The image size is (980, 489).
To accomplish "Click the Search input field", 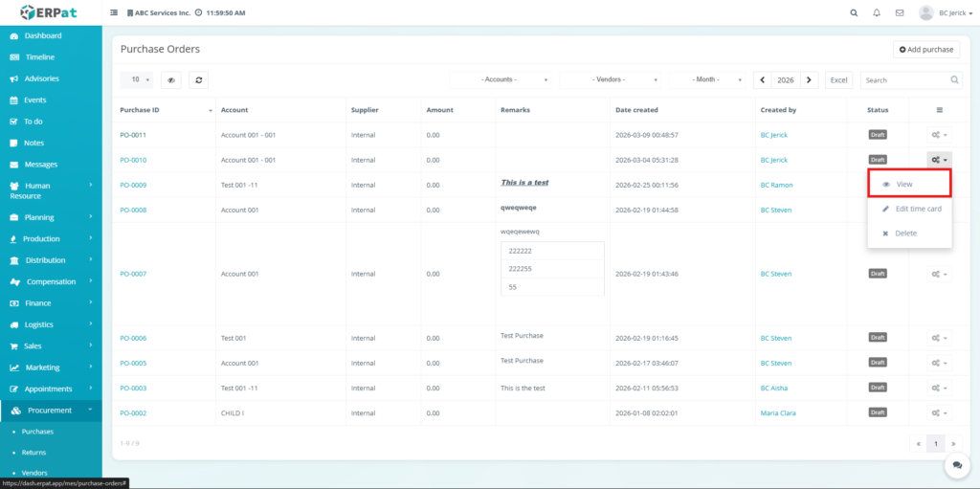I will point(904,80).
